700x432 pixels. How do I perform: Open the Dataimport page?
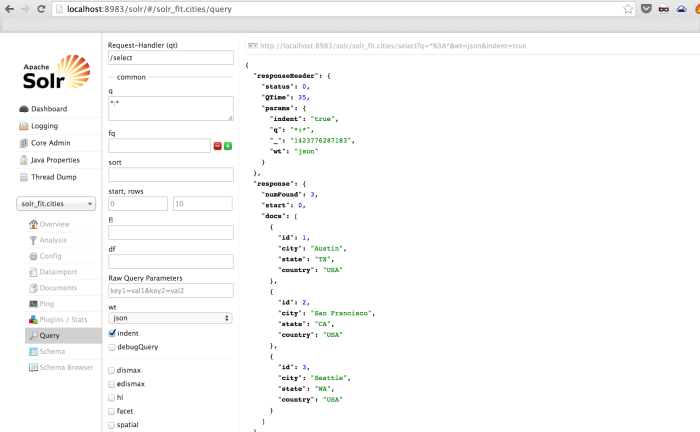[58, 272]
